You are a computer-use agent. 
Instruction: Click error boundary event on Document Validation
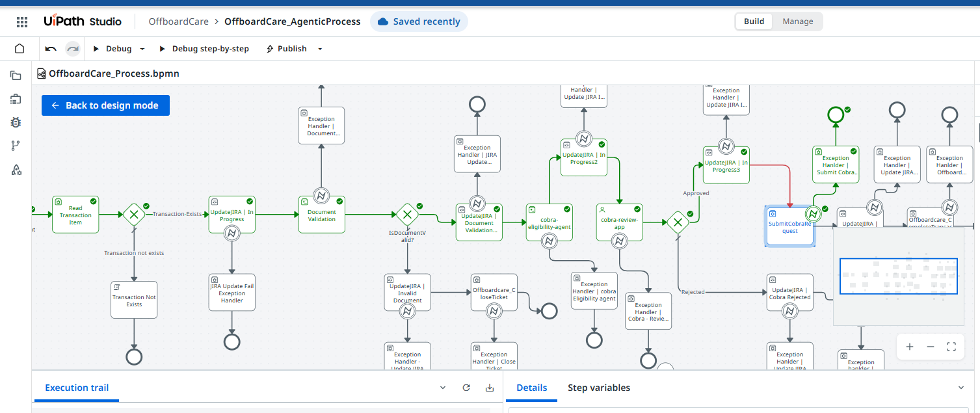321,196
